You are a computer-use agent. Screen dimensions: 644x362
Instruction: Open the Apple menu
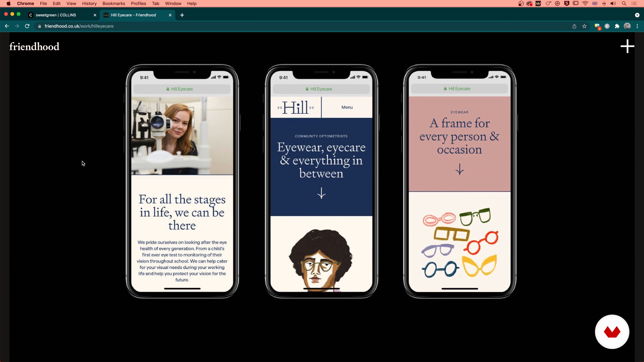(9, 4)
